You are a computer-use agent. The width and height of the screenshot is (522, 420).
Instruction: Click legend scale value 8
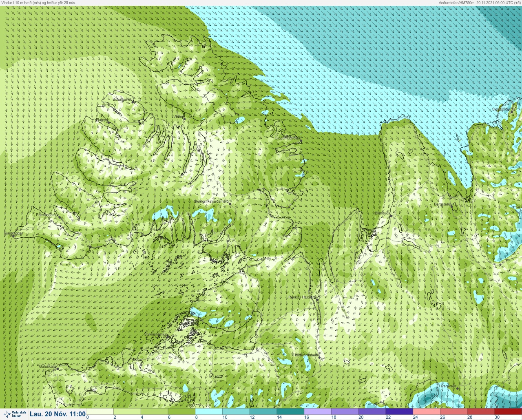tap(196, 417)
